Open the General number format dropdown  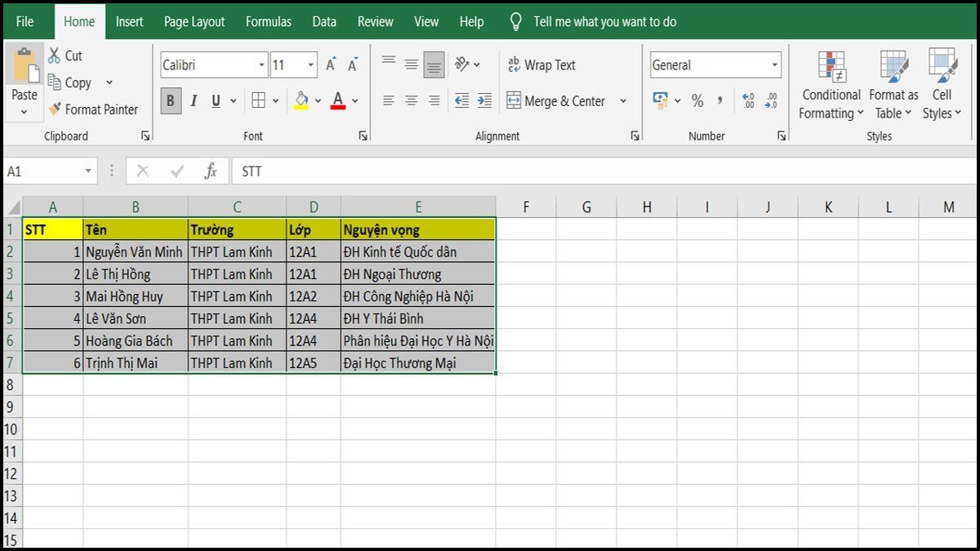(x=774, y=65)
